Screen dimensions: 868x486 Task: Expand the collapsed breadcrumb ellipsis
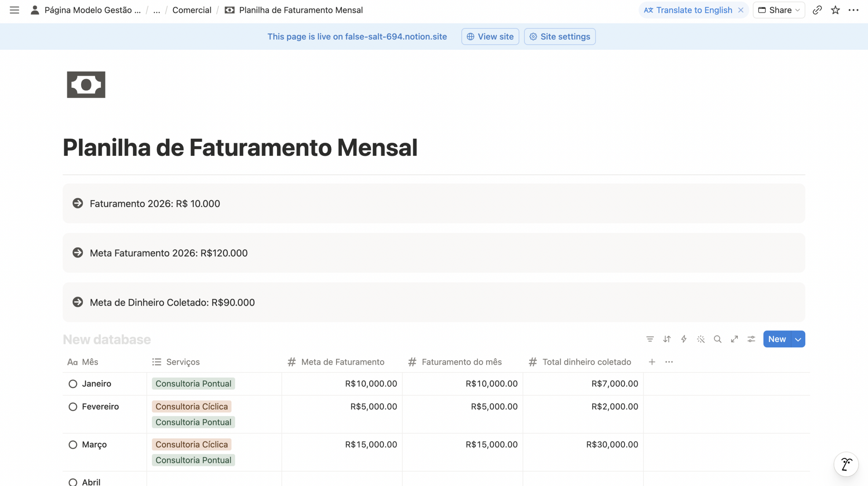pos(156,10)
